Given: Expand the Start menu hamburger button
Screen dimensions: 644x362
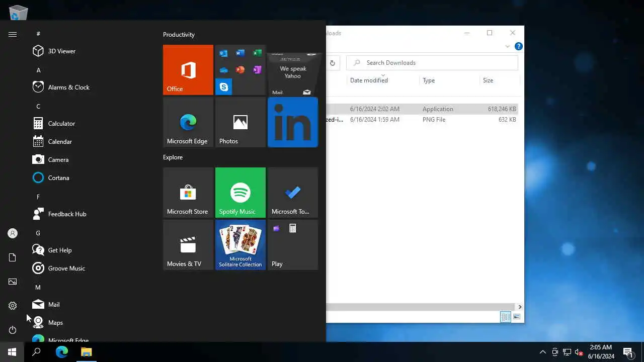Looking at the screenshot, I should pyautogui.click(x=13, y=34).
